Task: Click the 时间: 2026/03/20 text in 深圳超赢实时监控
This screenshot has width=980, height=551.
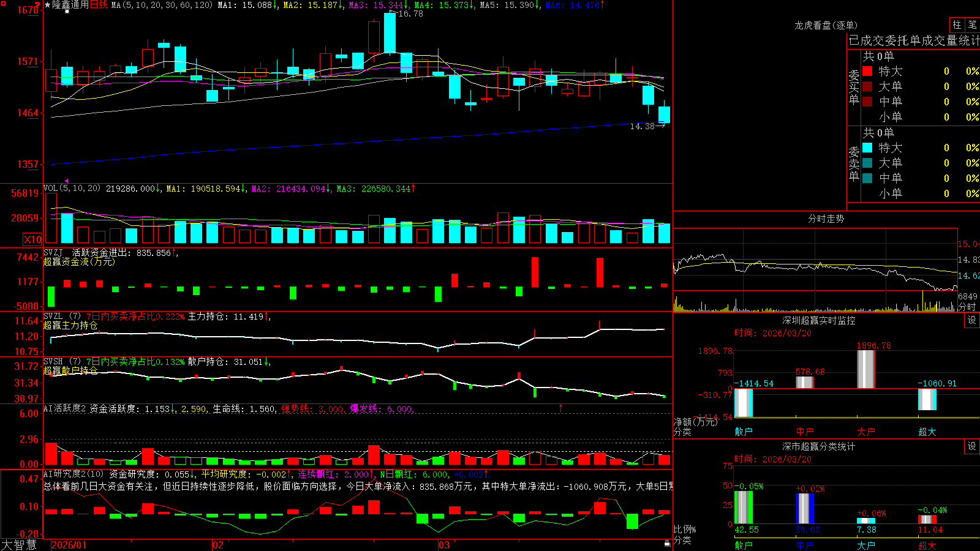Action: tap(773, 333)
